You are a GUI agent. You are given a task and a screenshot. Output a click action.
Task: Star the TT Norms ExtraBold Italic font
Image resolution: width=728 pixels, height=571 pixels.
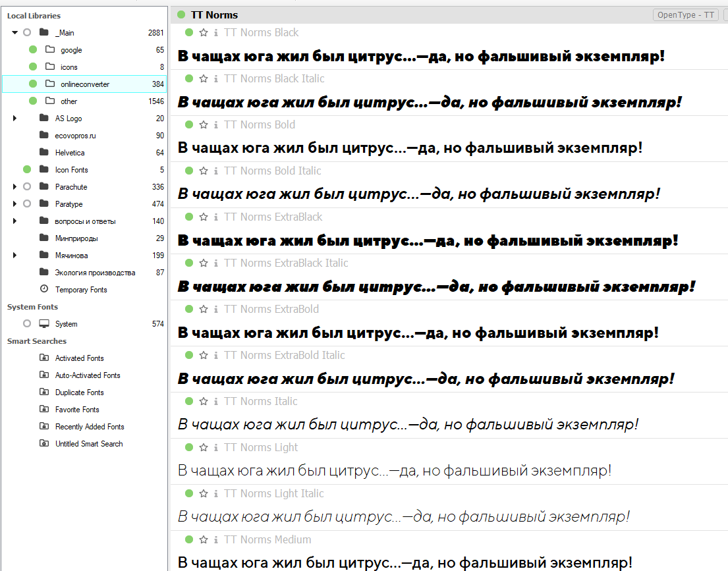204,355
